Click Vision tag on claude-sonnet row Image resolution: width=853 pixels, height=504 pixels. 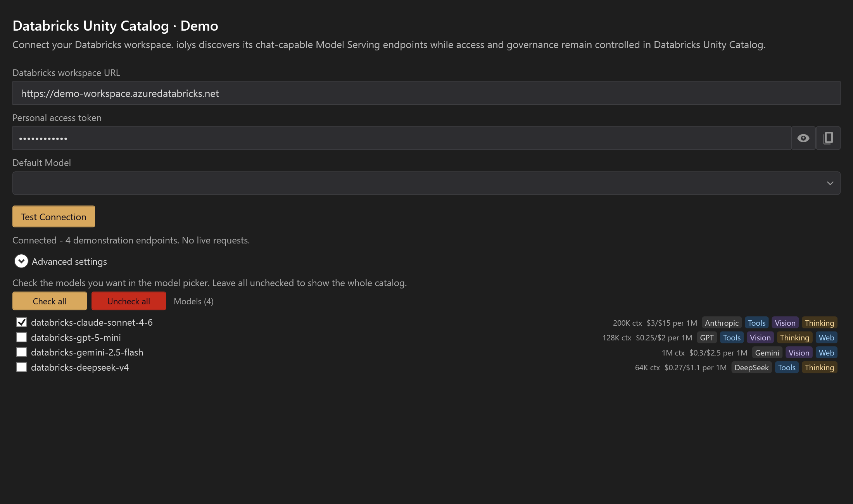[x=785, y=323]
